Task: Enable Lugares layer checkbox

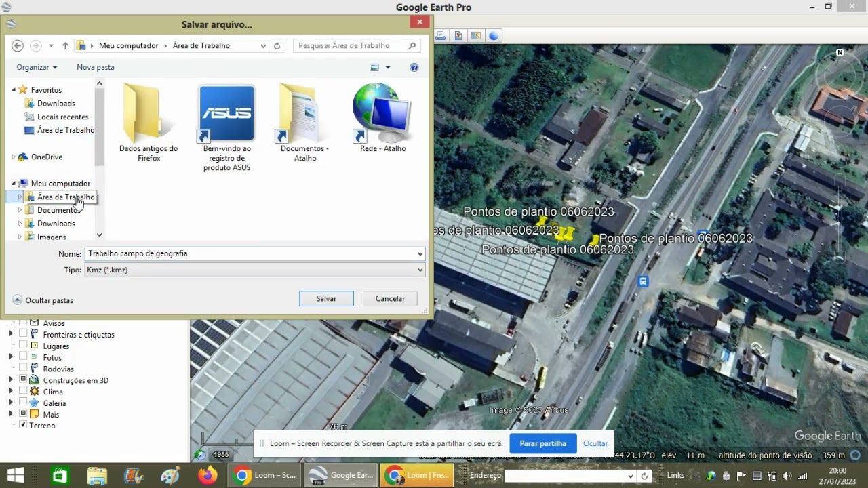Action: [23, 346]
